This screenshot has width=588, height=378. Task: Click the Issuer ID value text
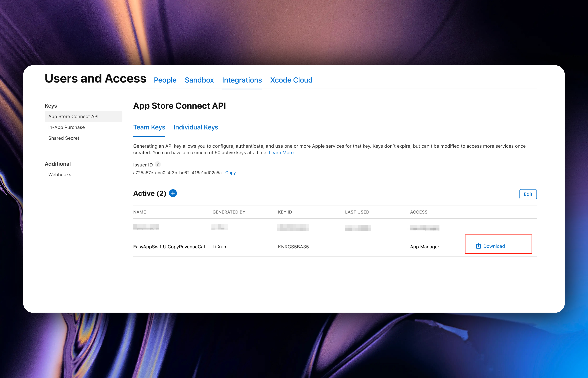tap(177, 173)
